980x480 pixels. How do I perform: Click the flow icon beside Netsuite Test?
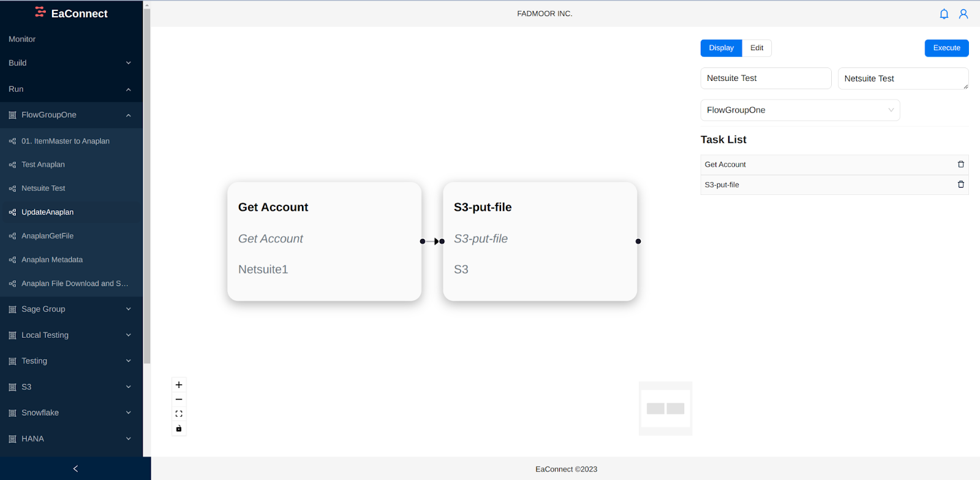click(x=12, y=189)
